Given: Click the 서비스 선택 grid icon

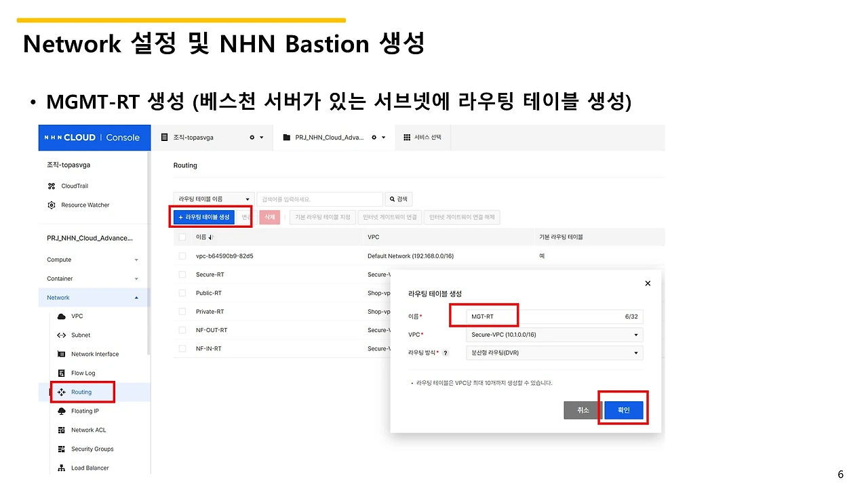Looking at the screenshot, I should tap(407, 138).
